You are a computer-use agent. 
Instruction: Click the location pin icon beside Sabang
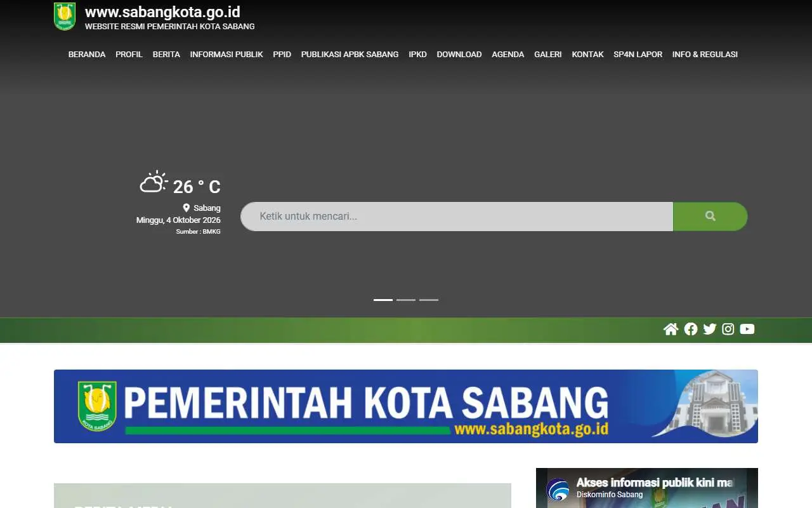pos(187,208)
